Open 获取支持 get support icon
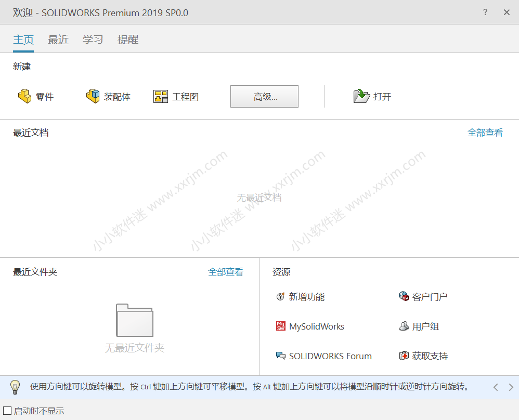Screen dimensions: 519x420 [x=404, y=356]
